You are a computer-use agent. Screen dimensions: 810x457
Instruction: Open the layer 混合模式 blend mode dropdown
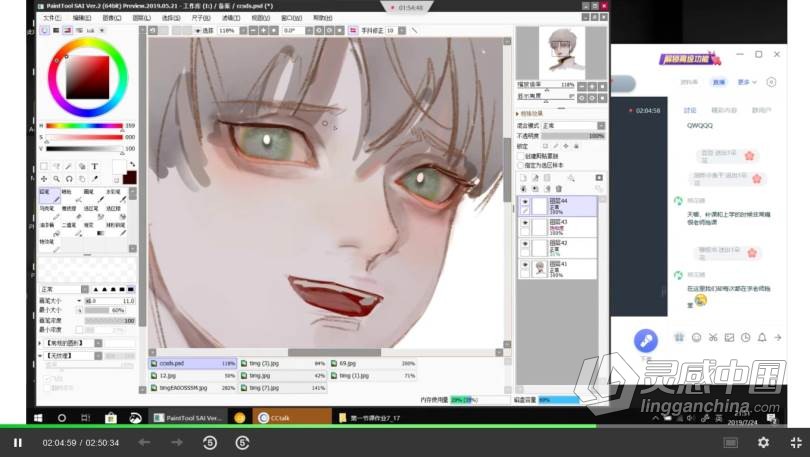pyautogui.click(x=601, y=125)
